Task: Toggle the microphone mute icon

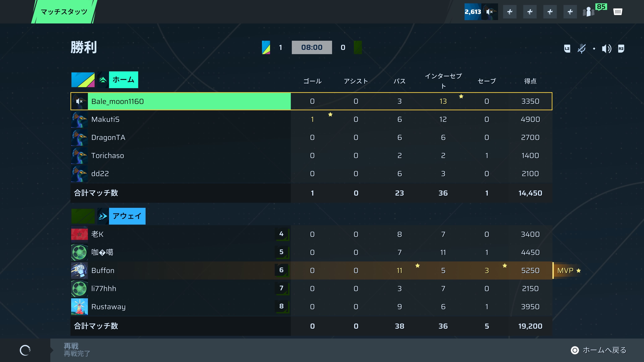Action: click(x=581, y=48)
